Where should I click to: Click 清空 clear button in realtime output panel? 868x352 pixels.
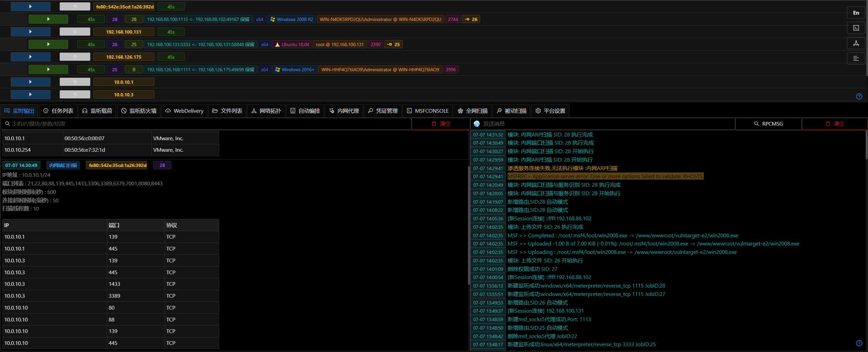click(441, 124)
